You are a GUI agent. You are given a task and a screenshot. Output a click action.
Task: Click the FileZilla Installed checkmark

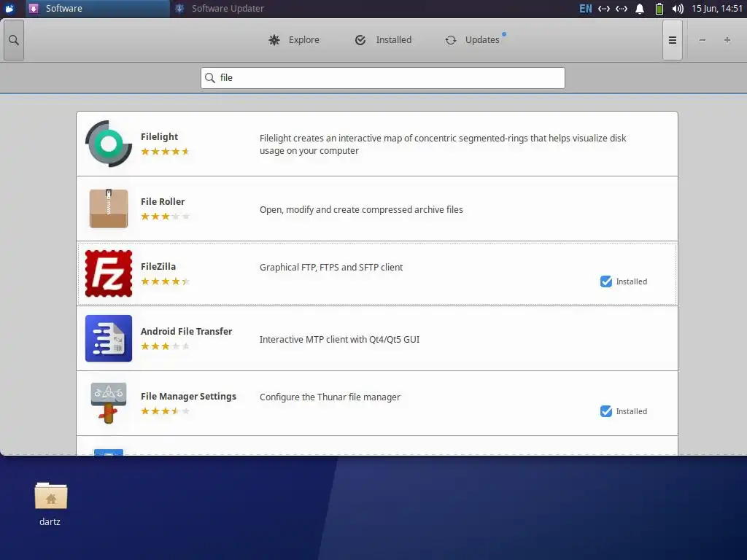[606, 281]
